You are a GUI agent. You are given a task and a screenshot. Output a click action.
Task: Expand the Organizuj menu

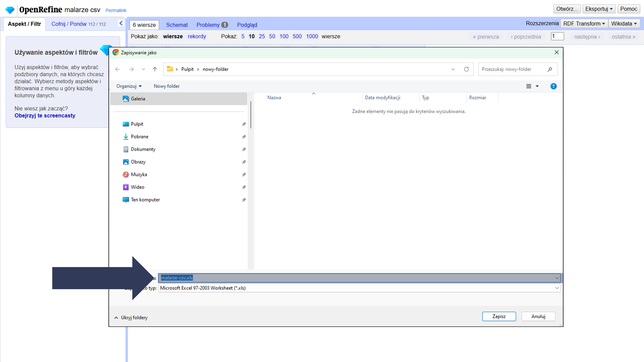pyautogui.click(x=129, y=86)
